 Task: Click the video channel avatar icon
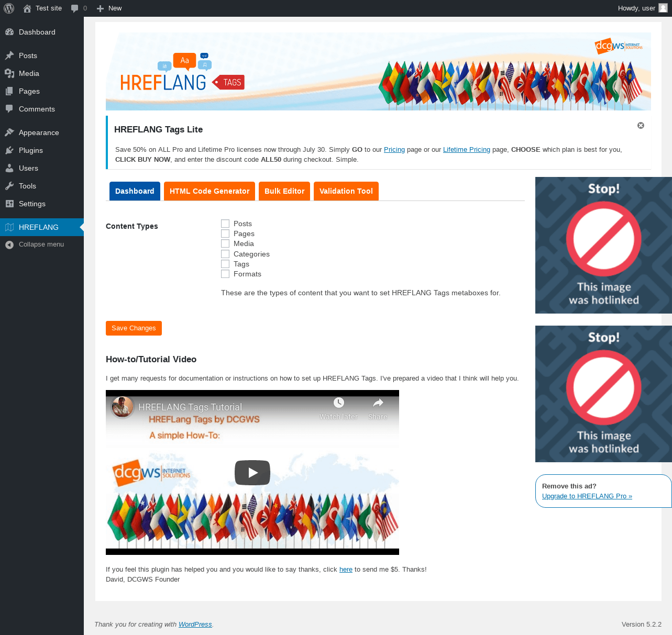123,407
